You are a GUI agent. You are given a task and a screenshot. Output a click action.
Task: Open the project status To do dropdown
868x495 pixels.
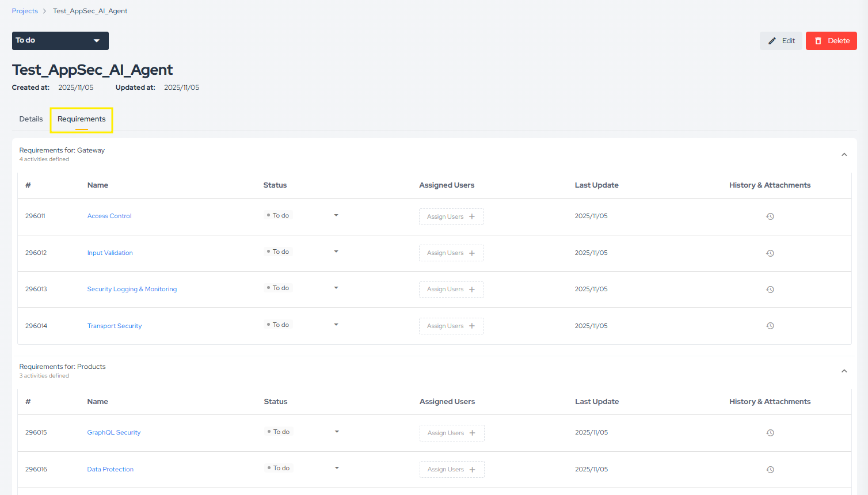(x=60, y=41)
